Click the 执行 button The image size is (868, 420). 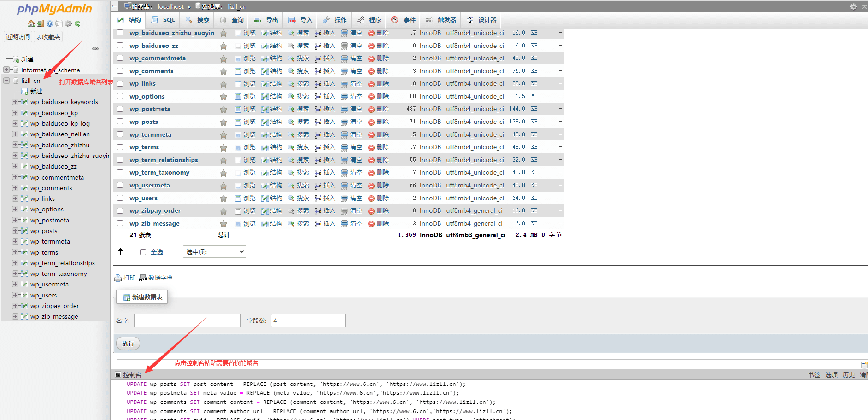point(128,344)
